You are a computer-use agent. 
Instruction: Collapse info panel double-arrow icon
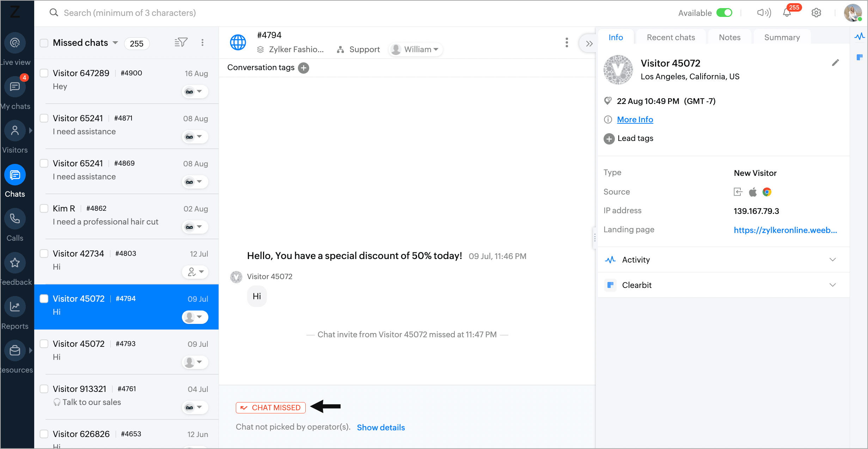[589, 44]
